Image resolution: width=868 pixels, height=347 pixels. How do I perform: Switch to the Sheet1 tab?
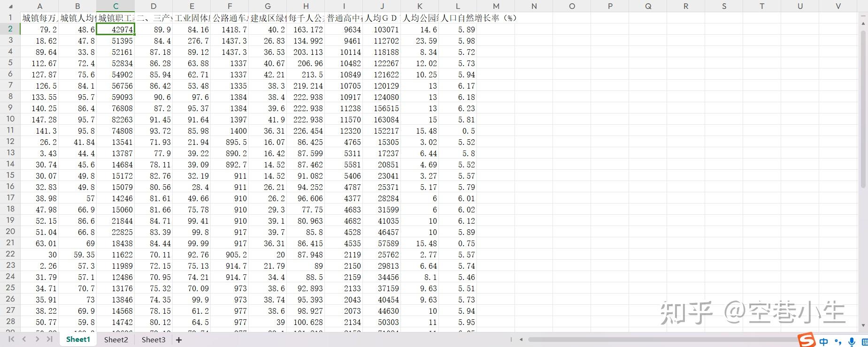78,339
